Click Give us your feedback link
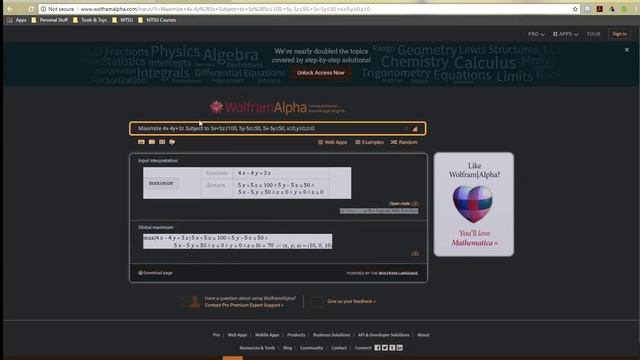Viewport: 640px width, 360px height. (x=351, y=302)
